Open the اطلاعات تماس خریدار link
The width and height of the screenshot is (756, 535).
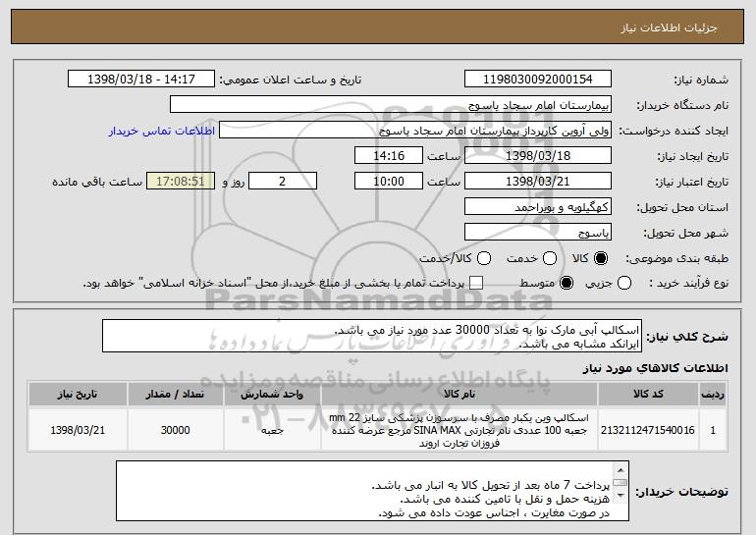pos(162,132)
